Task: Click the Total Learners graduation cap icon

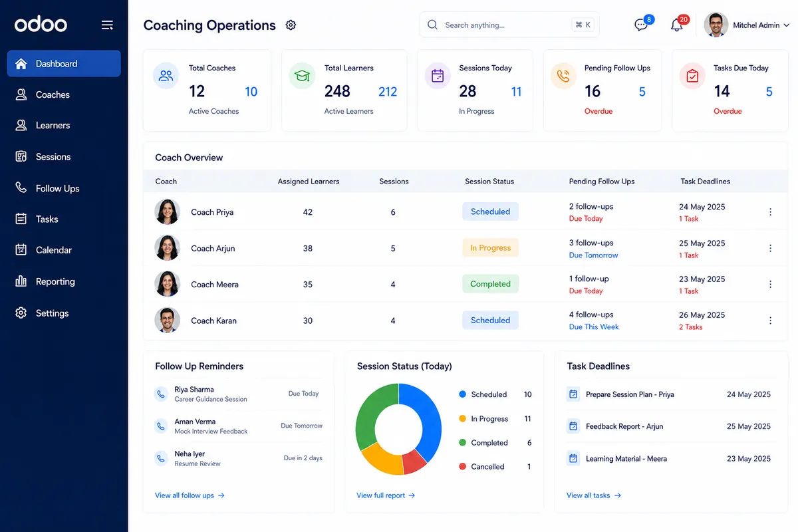Action: (x=302, y=76)
